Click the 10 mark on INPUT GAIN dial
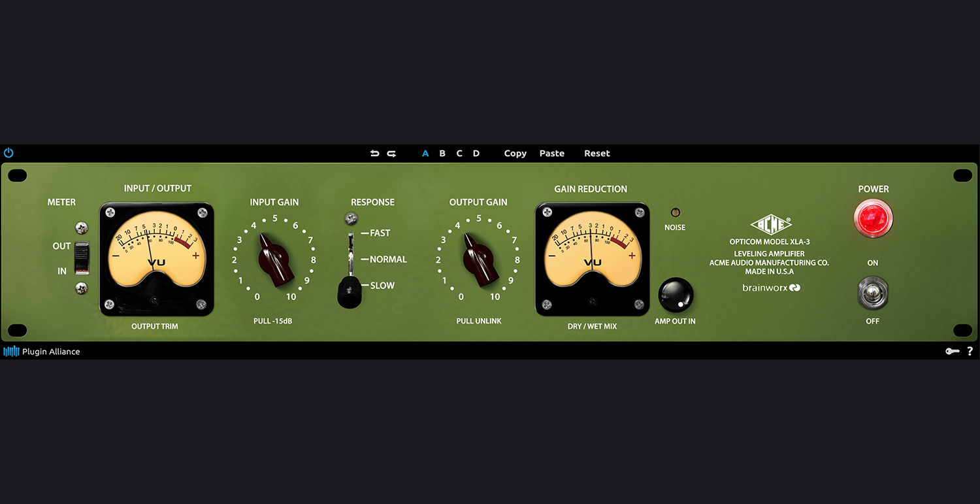 coord(291,297)
